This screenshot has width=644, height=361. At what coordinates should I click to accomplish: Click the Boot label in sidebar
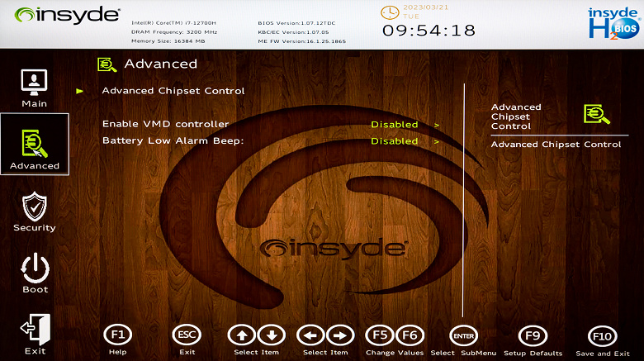click(36, 289)
